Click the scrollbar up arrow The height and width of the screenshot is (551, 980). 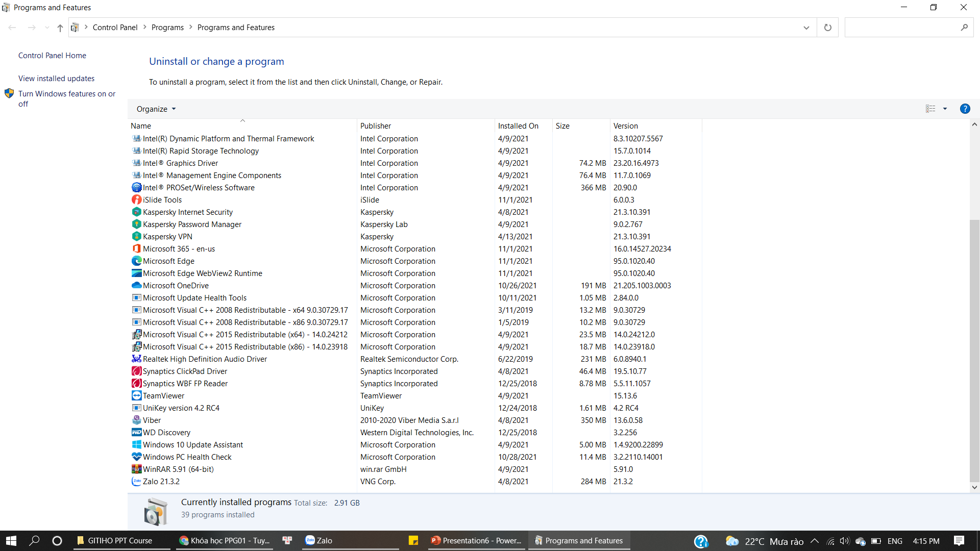(x=974, y=124)
